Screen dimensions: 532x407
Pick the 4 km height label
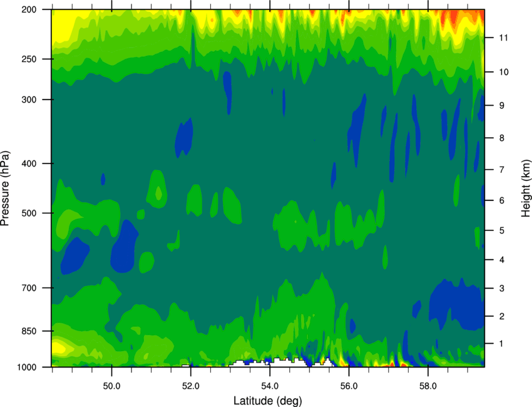coord(501,260)
